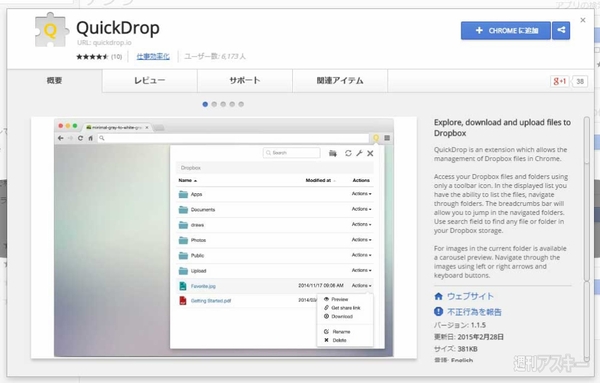Open Actions dropdown for Upload folder

362,271
